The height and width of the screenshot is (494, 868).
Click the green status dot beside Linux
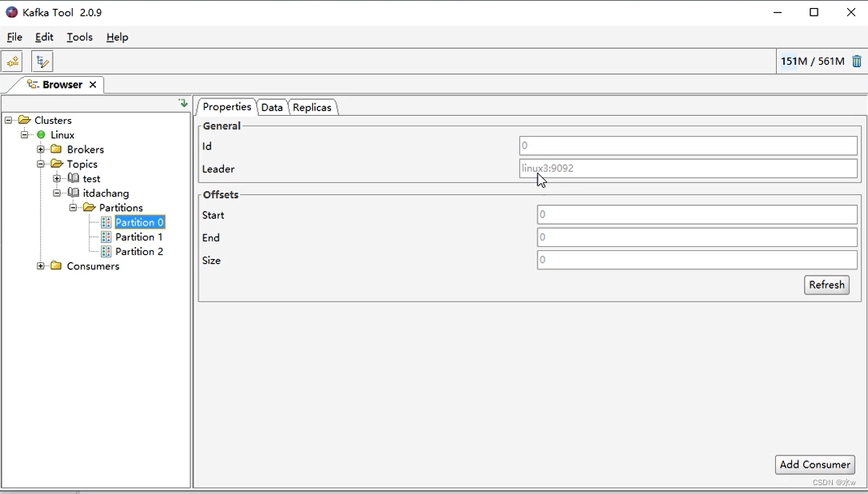point(41,135)
